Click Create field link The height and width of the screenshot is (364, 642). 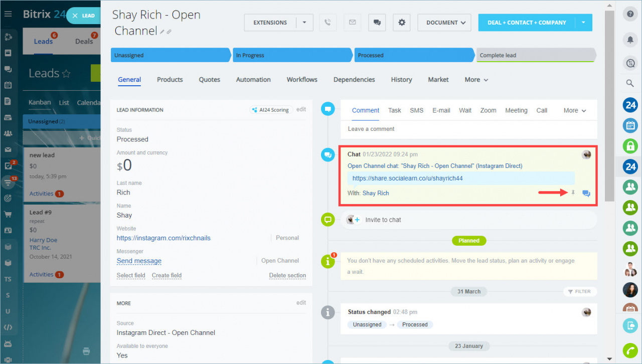[167, 275]
